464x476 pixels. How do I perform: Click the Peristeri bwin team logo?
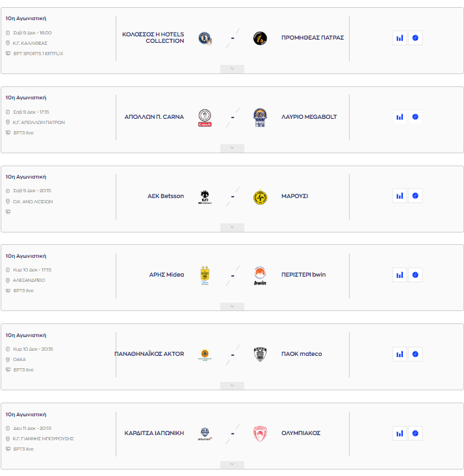pyautogui.click(x=260, y=275)
